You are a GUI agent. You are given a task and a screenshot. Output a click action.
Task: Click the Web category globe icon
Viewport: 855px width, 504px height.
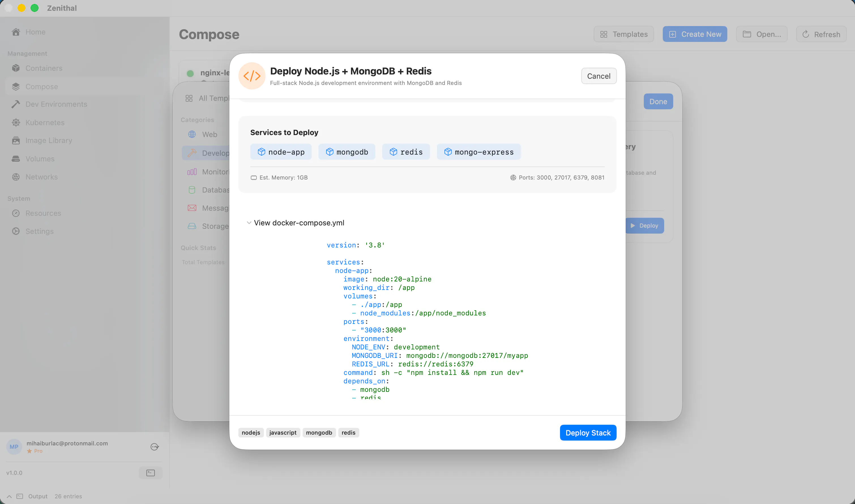(192, 134)
